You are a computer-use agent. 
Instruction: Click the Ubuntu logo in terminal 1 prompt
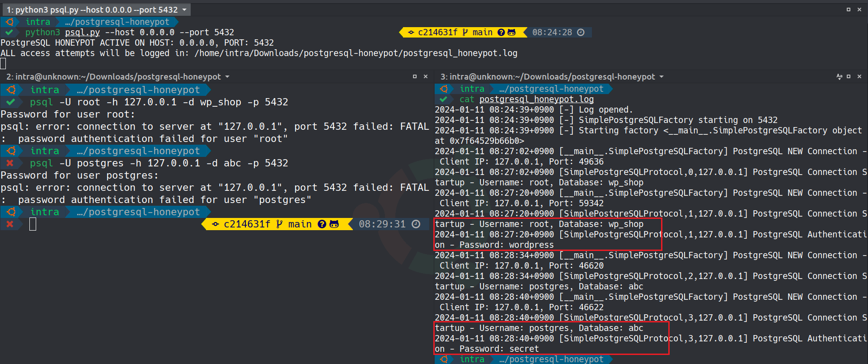[x=10, y=22]
